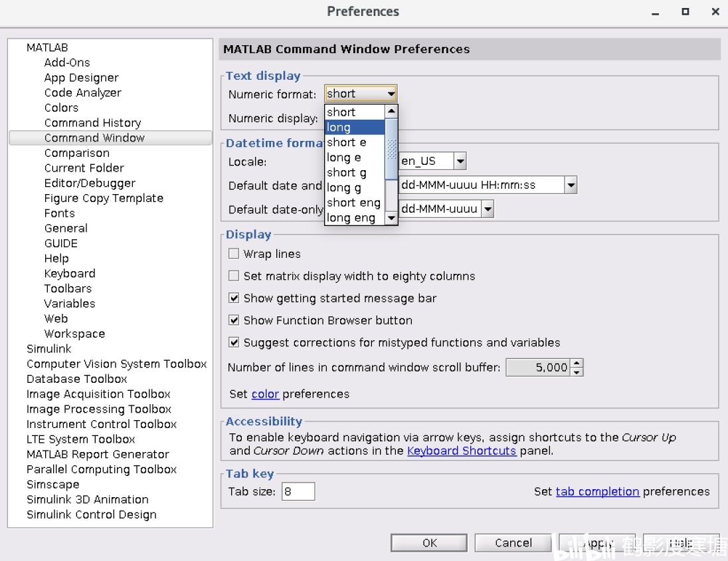Open App Designer preferences
Image resolution: width=728 pixels, height=561 pixels.
pos(81,78)
